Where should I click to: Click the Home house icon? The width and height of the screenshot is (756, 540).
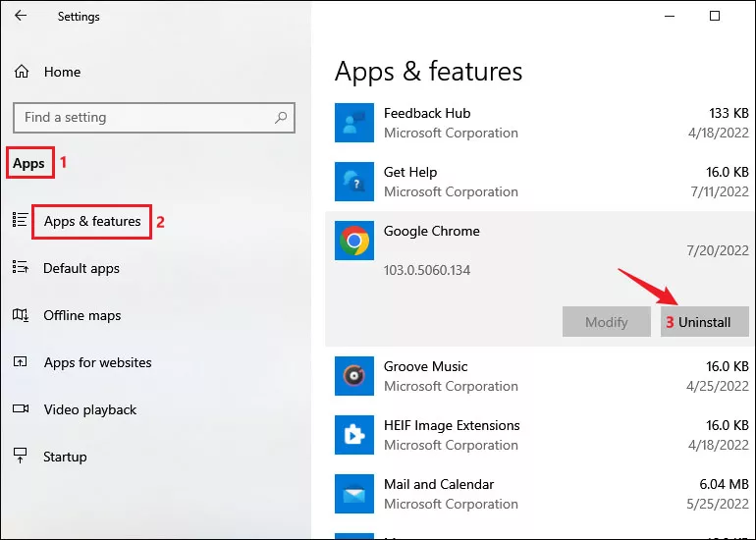pyautogui.click(x=22, y=72)
